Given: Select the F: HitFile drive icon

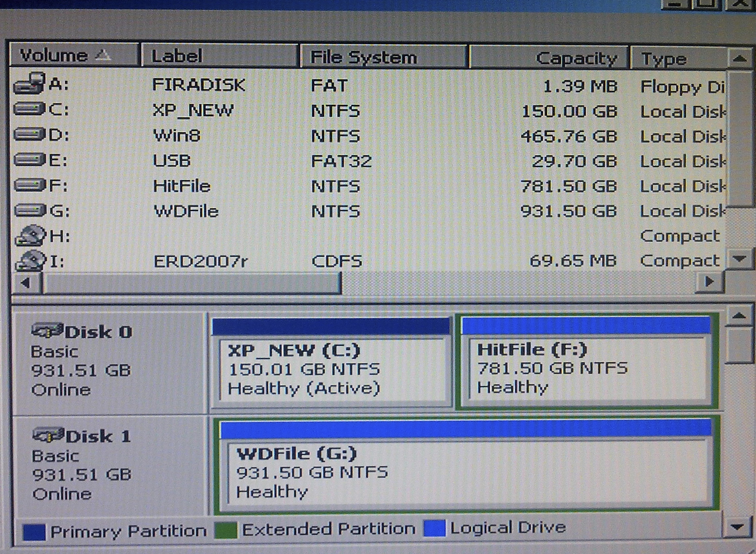Looking at the screenshot, I should point(30,185).
